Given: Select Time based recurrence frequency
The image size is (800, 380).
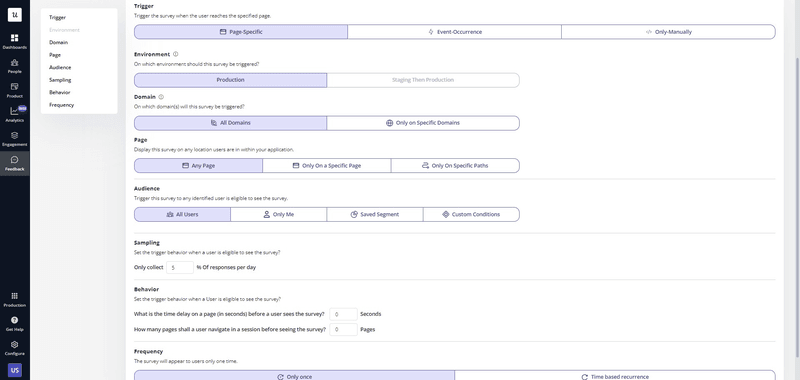Looking at the screenshot, I should pyautogui.click(x=615, y=376).
